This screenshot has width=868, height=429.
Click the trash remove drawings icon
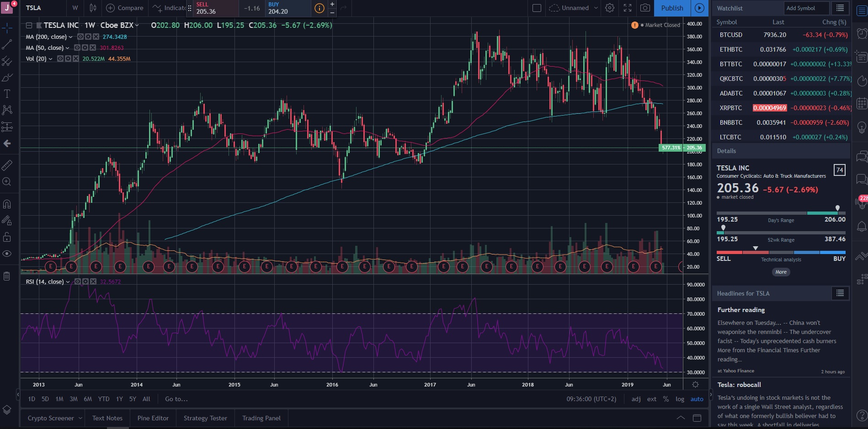7,276
